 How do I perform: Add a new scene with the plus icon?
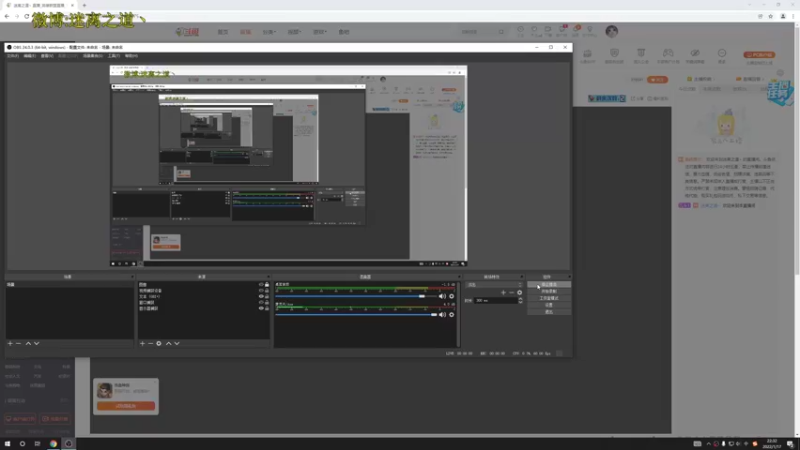click(10, 343)
